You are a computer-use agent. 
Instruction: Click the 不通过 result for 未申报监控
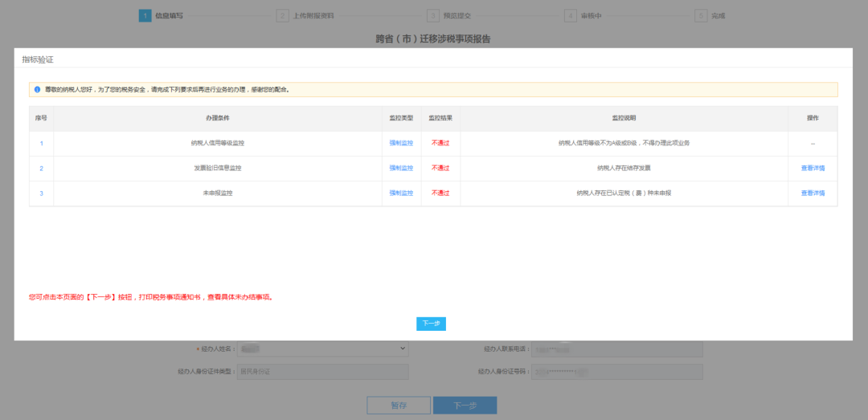(440, 193)
